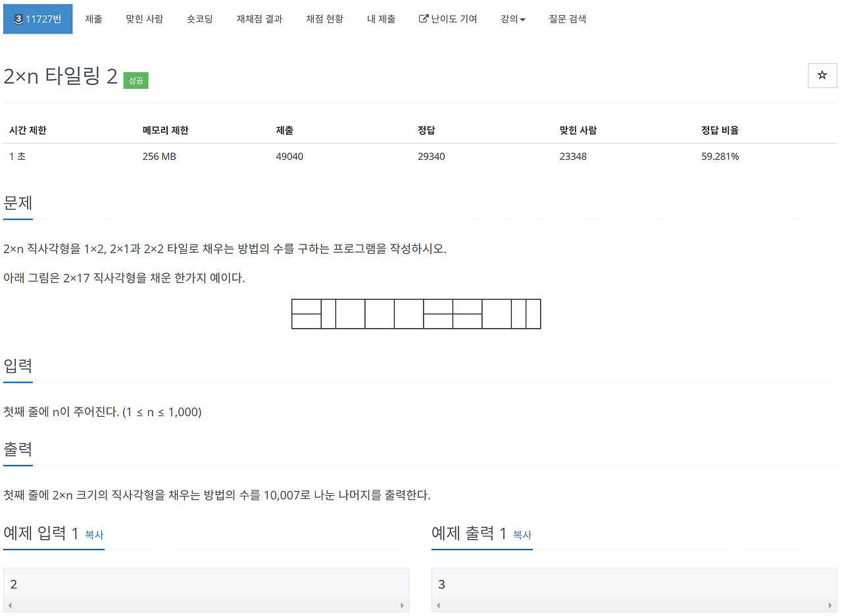View the 재채점 결과 page
842x616 pixels.
259,19
